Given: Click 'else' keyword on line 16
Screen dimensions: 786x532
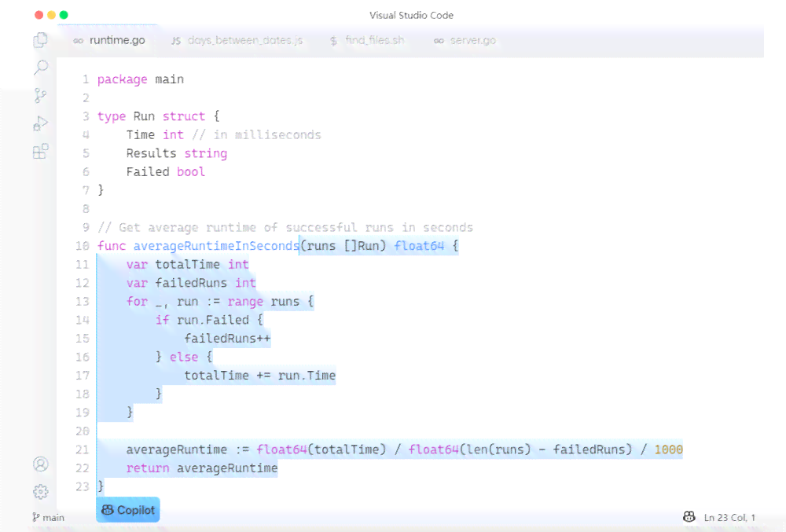Looking at the screenshot, I should pos(184,358).
